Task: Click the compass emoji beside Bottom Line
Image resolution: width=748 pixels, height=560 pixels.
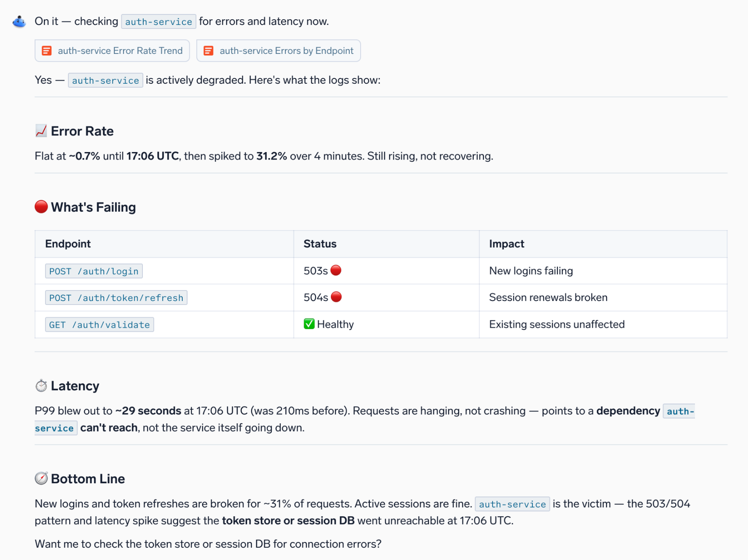Action: tap(41, 478)
